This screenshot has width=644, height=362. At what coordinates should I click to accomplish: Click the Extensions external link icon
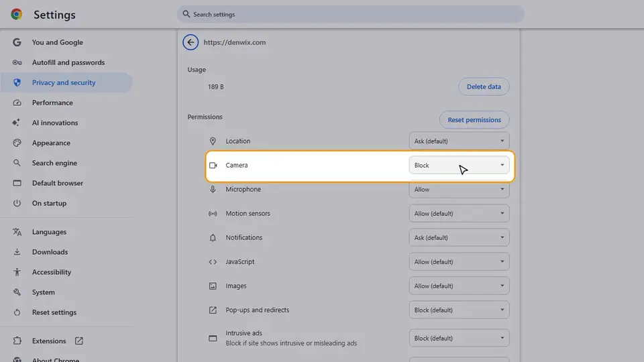click(79, 341)
